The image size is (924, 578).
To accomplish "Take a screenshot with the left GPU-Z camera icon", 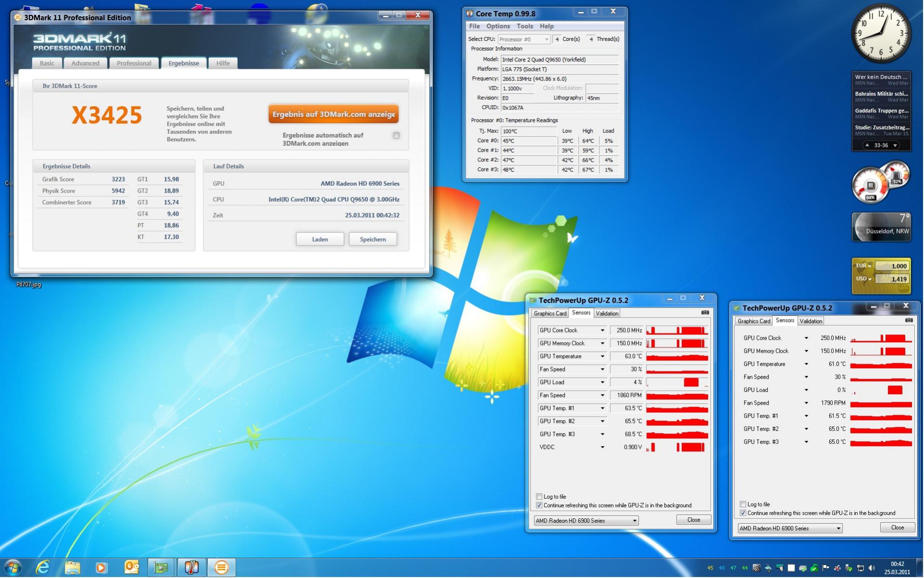I will [705, 313].
